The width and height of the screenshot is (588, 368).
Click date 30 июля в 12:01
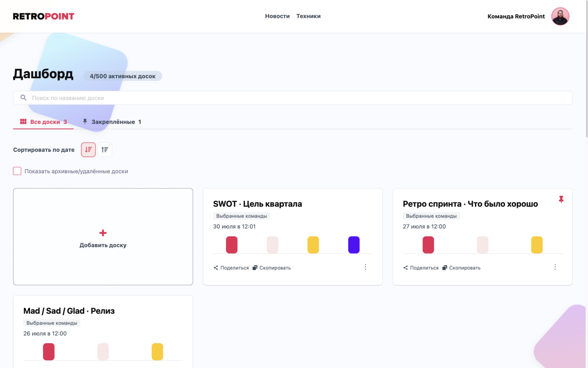(234, 227)
